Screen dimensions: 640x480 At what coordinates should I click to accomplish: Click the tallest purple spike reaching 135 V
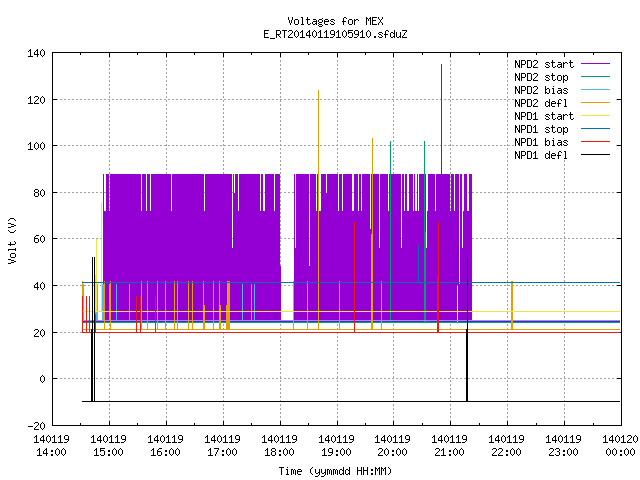[x=441, y=118]
